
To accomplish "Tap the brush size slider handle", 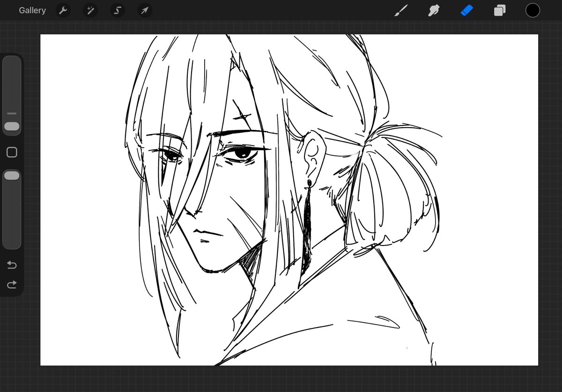I will click(12, 126).
